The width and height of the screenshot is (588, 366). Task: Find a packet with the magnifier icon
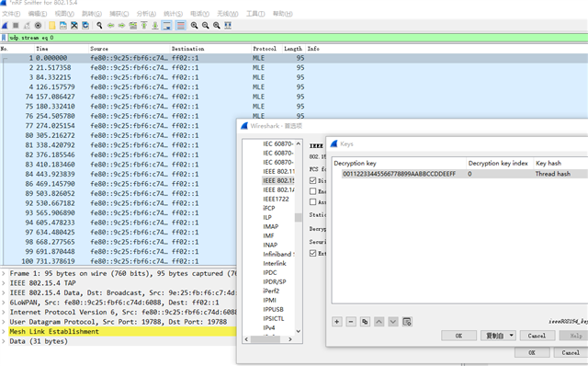99,26
